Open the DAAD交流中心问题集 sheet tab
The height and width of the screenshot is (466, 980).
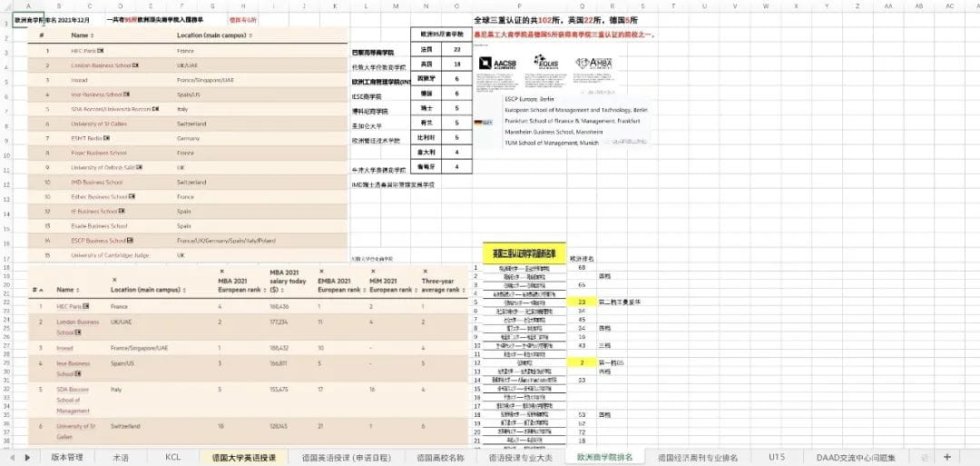click(856, 457)
